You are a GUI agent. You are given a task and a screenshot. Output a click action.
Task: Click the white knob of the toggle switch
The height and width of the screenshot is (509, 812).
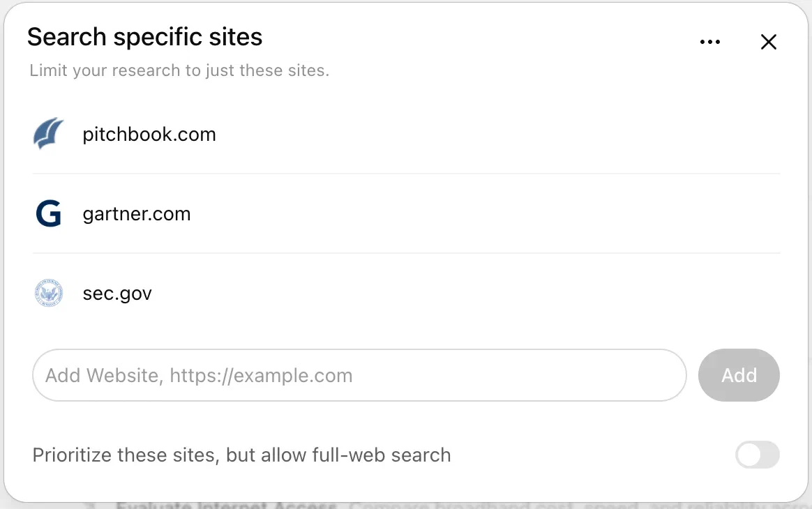point(749,455)
